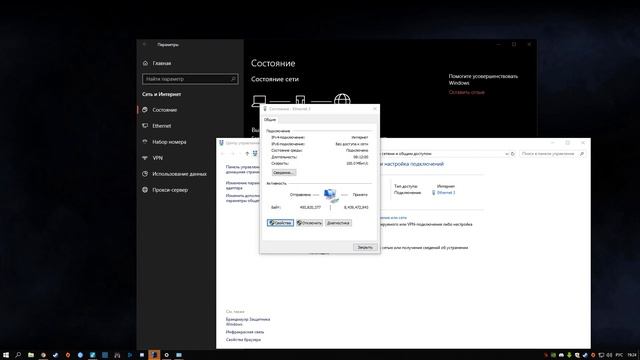Click the Оставить отзыв feedback link
The width and height of the screenshot is (640, 360).
pyautogui.click(x=467, y=92)
